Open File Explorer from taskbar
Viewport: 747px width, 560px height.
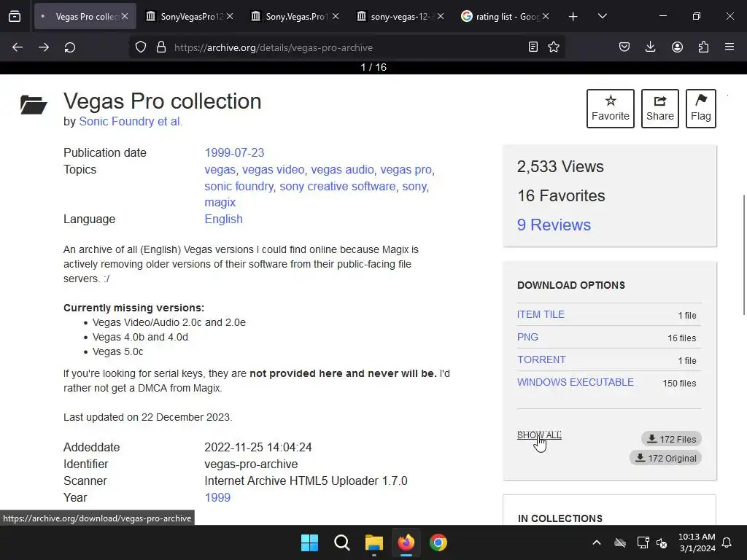point(374,542)
